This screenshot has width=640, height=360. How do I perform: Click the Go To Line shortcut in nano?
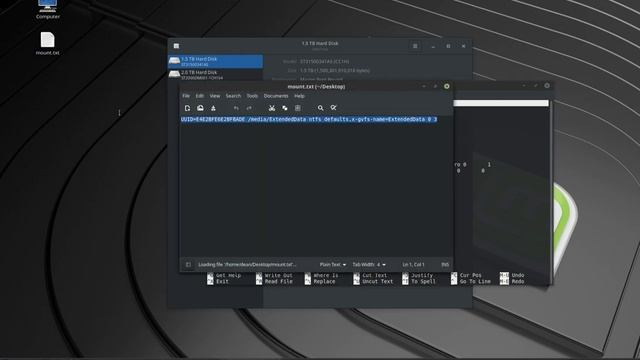click(471, 282)
